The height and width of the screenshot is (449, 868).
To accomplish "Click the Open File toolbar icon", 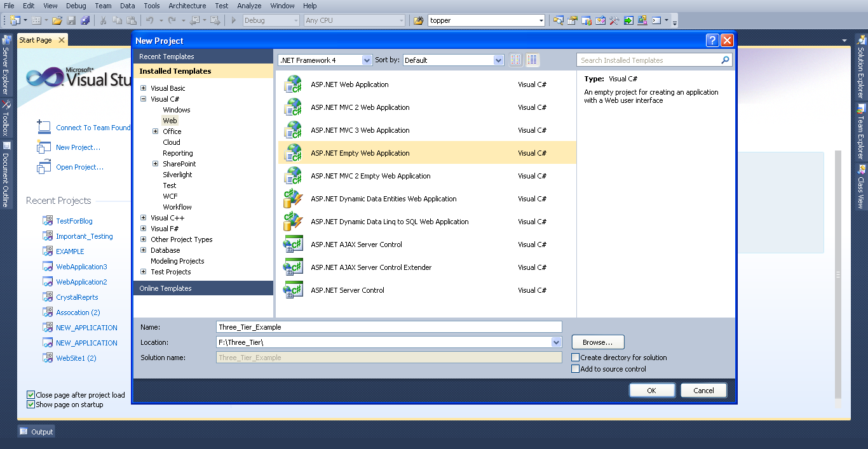I will (57, 20).
